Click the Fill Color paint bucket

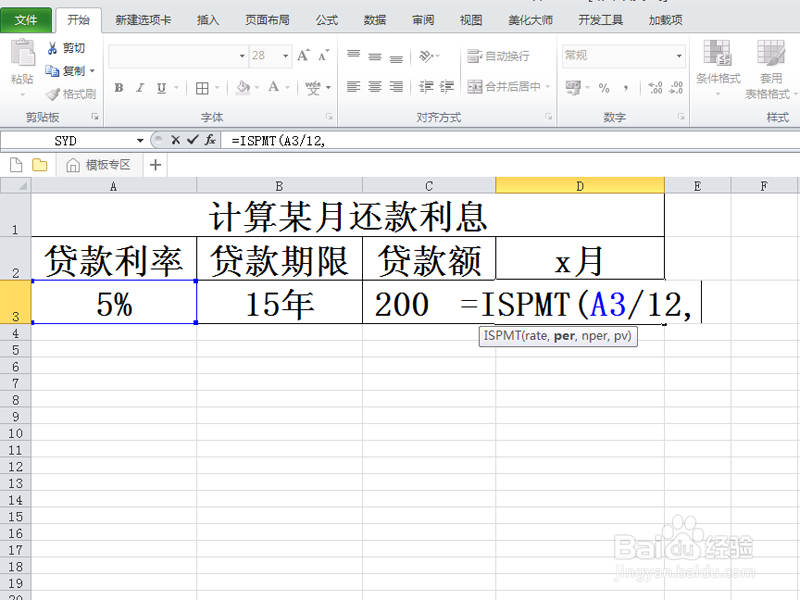coord(243,88)
